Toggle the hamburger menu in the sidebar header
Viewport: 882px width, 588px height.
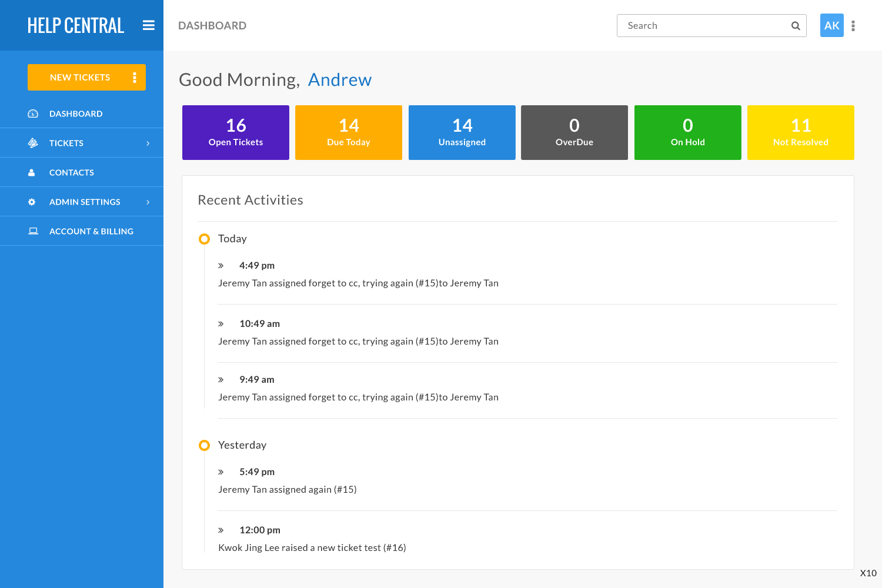[149, 25]
